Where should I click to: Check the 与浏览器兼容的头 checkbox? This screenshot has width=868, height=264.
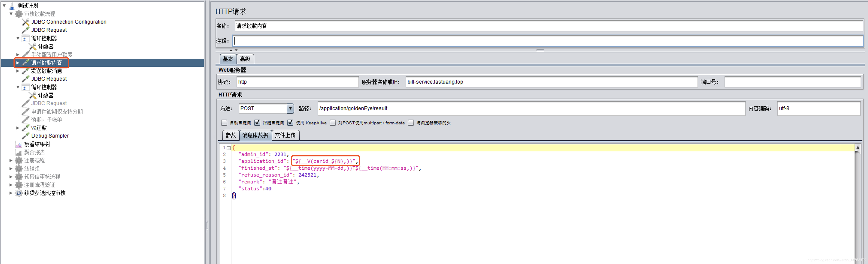[x=411, y=123]
